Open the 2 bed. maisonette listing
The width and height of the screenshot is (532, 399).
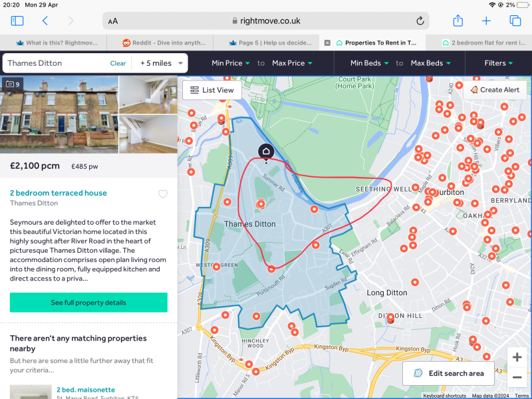[86, 390]
